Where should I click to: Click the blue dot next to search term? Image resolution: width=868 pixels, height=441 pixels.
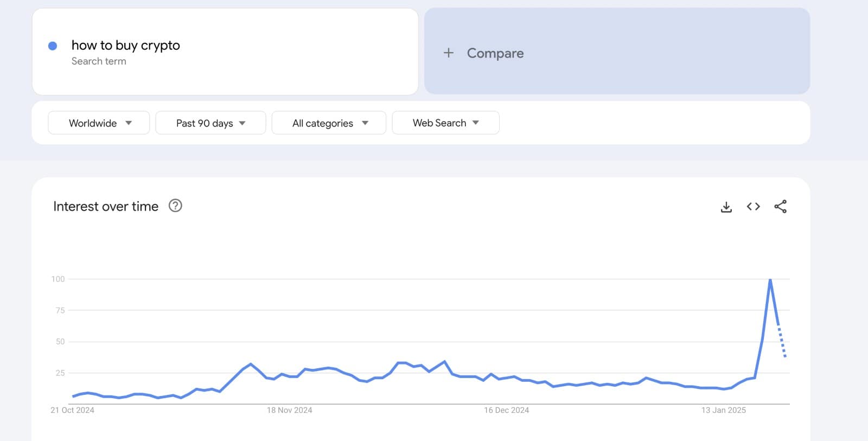tap(53, 46)
